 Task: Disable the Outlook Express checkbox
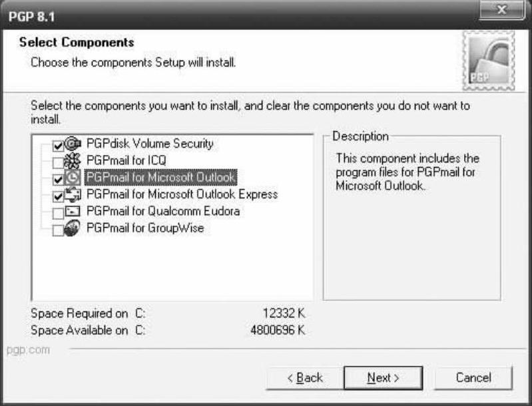click(x=58, y=196)
